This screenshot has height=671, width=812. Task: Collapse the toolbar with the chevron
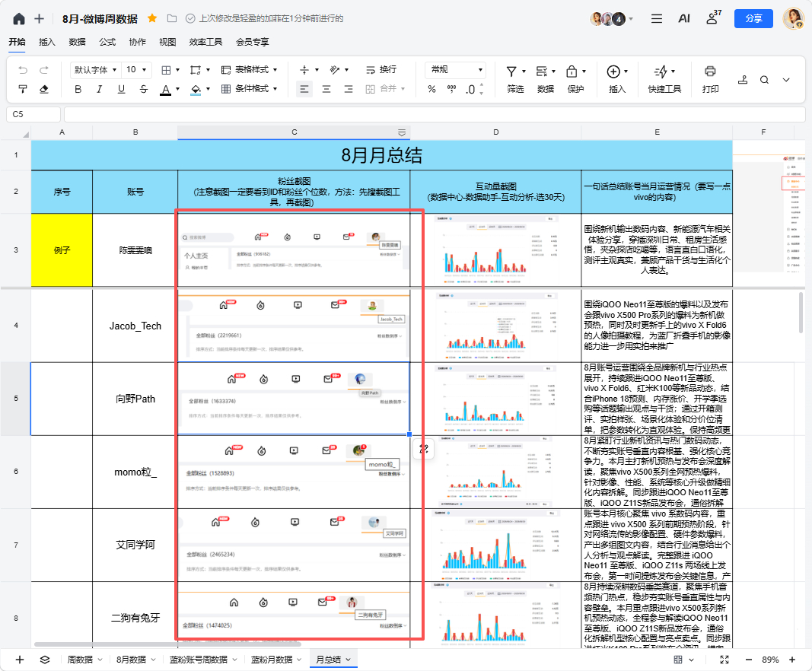[x=786, y=80]
